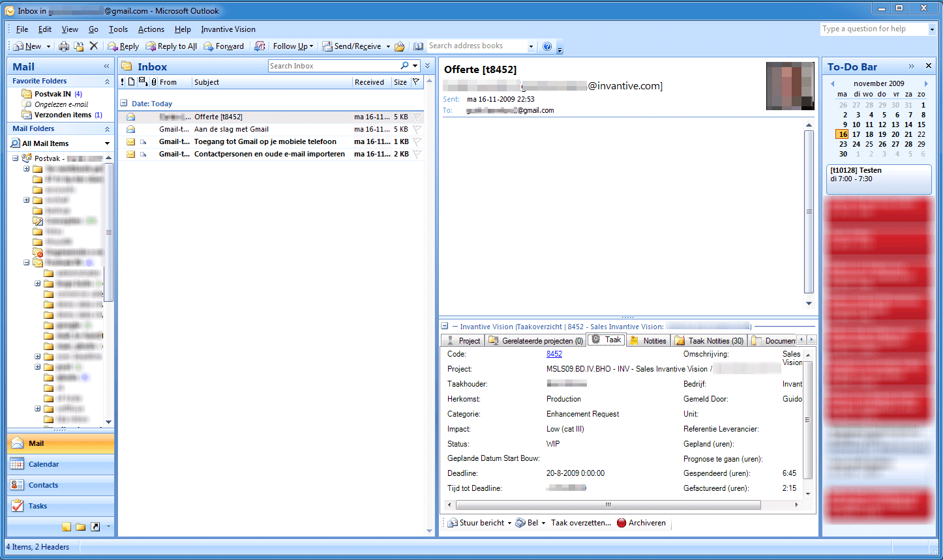Open the Search address books dropdown arrow
943x560 pixels.
pos(531,46)
